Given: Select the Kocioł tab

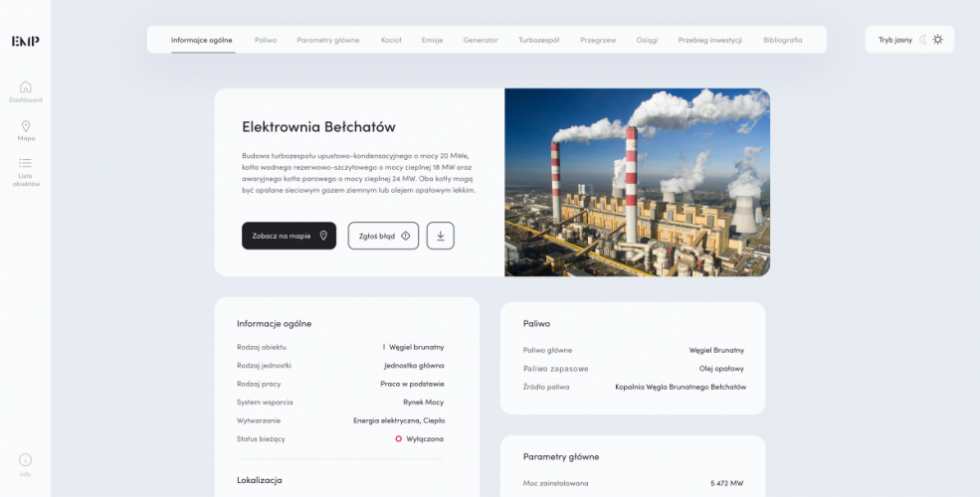Looking at the screenshot, I should 391,40.
